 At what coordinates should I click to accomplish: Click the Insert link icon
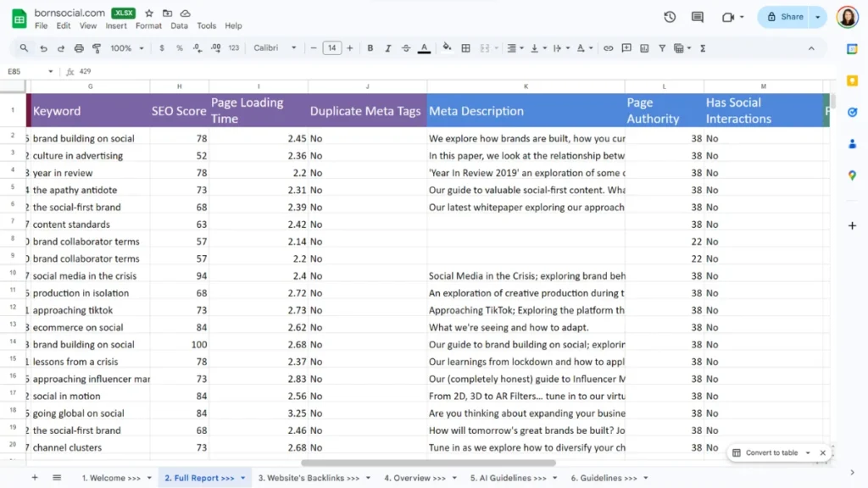coord(608,48)
